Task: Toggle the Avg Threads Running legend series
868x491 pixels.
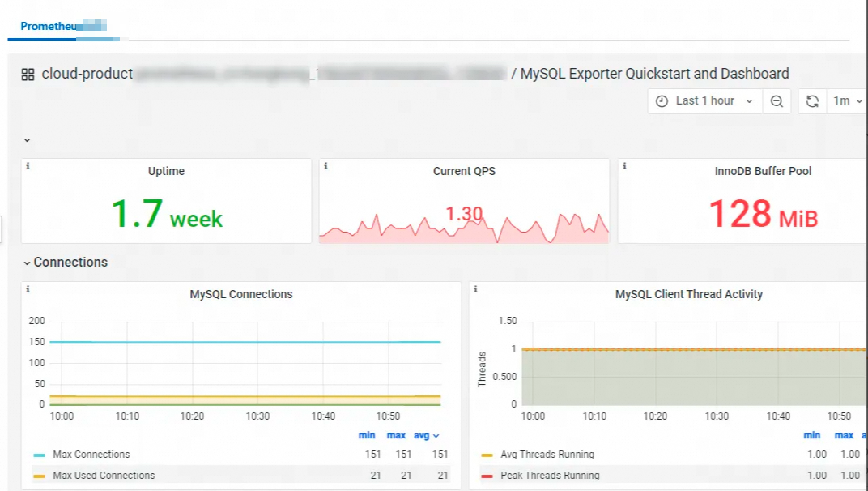Action: coord(547,455)
